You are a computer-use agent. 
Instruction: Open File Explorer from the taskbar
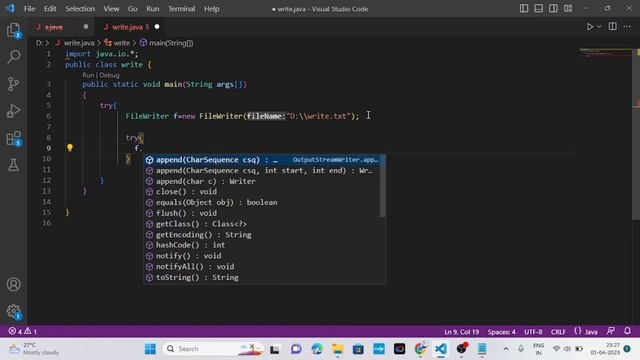click(x=338, y=349)
